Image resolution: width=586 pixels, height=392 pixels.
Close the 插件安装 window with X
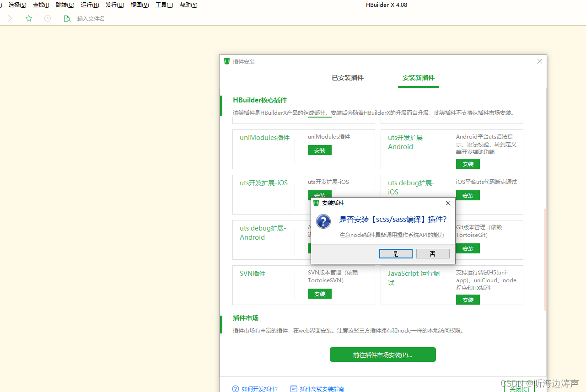click(540, 61)
